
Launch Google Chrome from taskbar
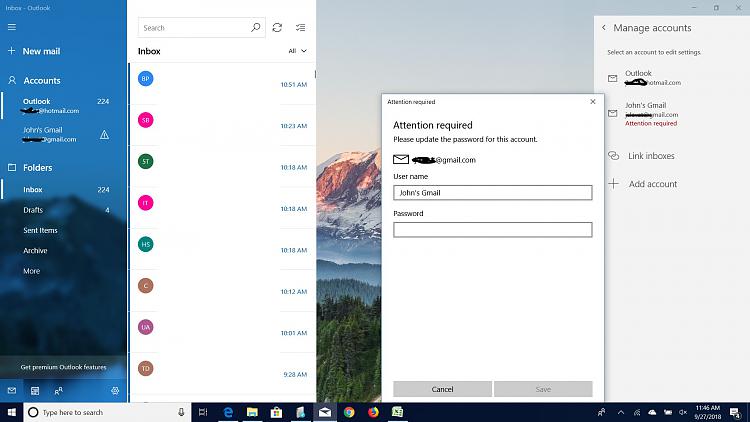click(x=349, y=412)
